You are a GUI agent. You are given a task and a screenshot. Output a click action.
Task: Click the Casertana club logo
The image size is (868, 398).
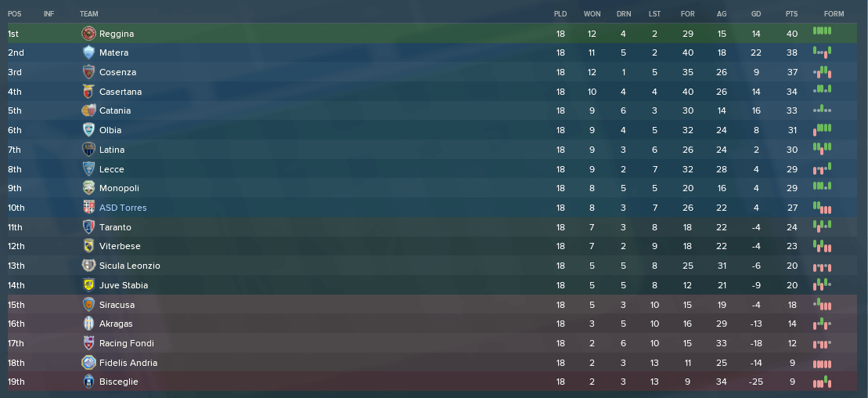(88, 92)
